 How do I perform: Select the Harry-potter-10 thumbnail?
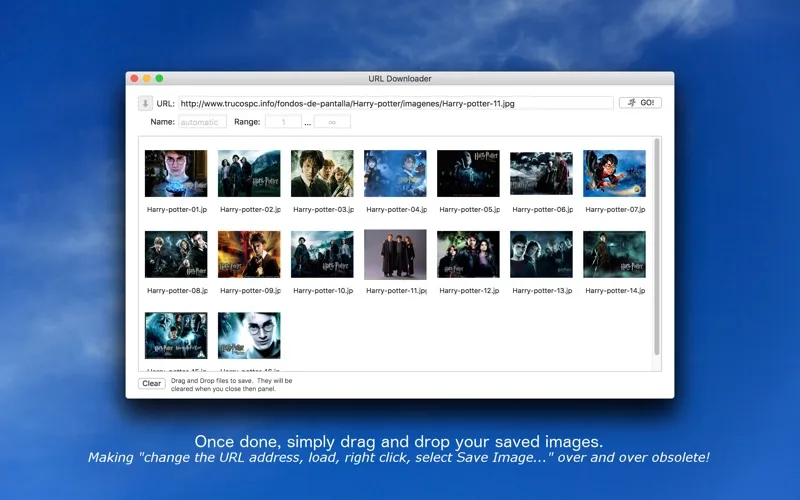[x=322, y=255]
